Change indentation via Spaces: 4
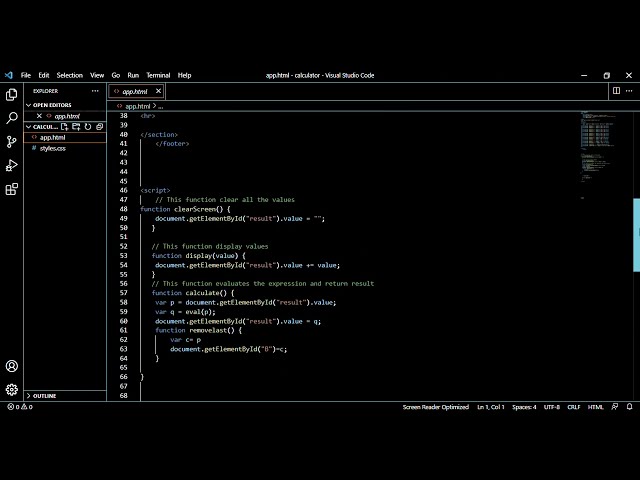The image size is (640, 480). (x=524, y=407)
